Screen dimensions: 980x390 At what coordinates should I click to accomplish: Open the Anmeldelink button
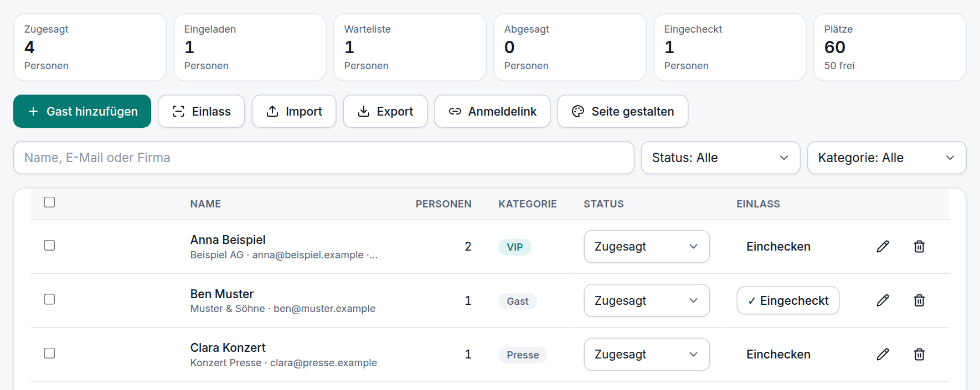pyautogui.click(x=492, y=111)
